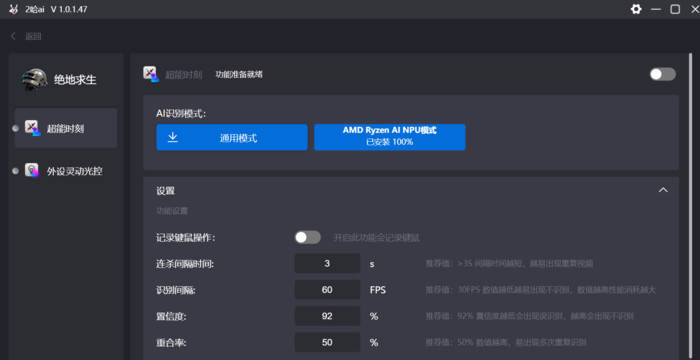700x360 pixels.
Task: Click the 置信度 field showing 92
Action: pos(327,316)
